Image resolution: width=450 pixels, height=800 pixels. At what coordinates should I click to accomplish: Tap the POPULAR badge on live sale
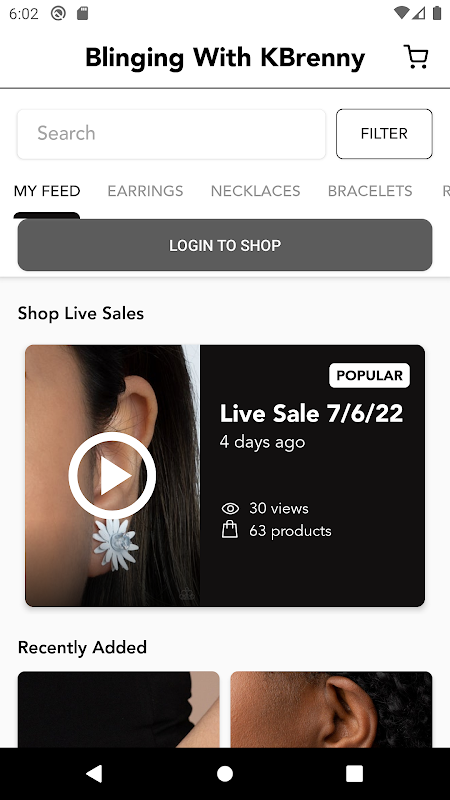coord(369,376)
